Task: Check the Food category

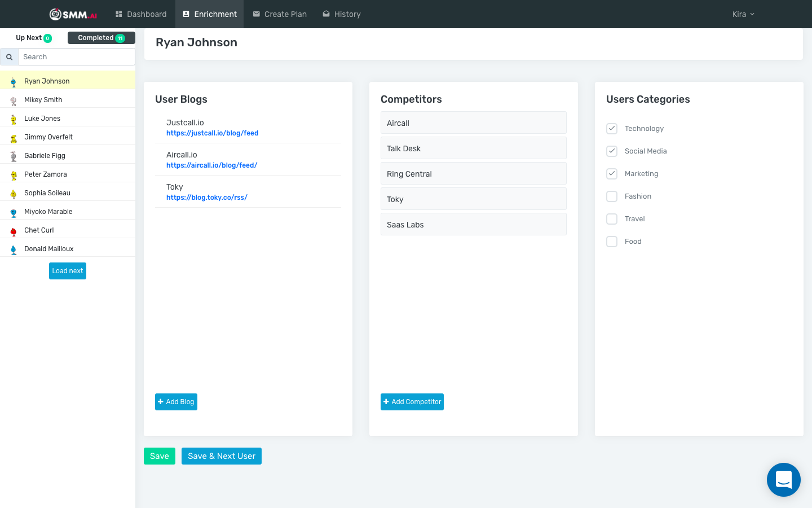Action: pos(612,242)
